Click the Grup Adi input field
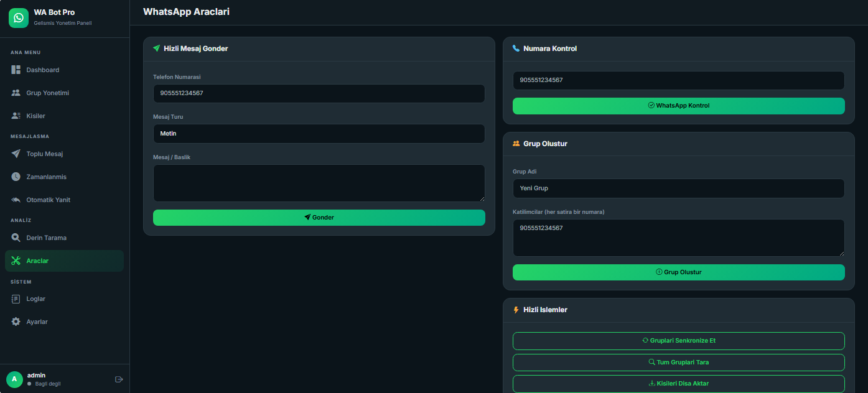Image resolution: width=868 pixels, height=393 pixels. coord(678,188)
